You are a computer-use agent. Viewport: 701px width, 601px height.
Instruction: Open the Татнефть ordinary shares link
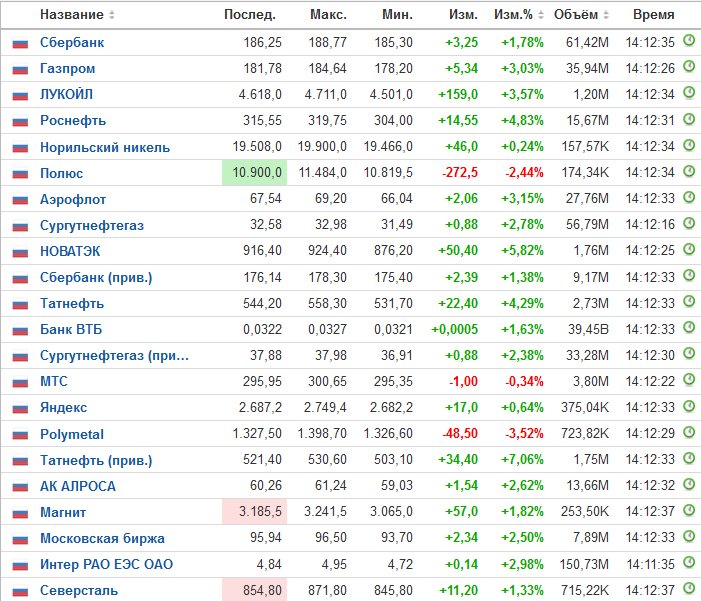coord(72,303)
